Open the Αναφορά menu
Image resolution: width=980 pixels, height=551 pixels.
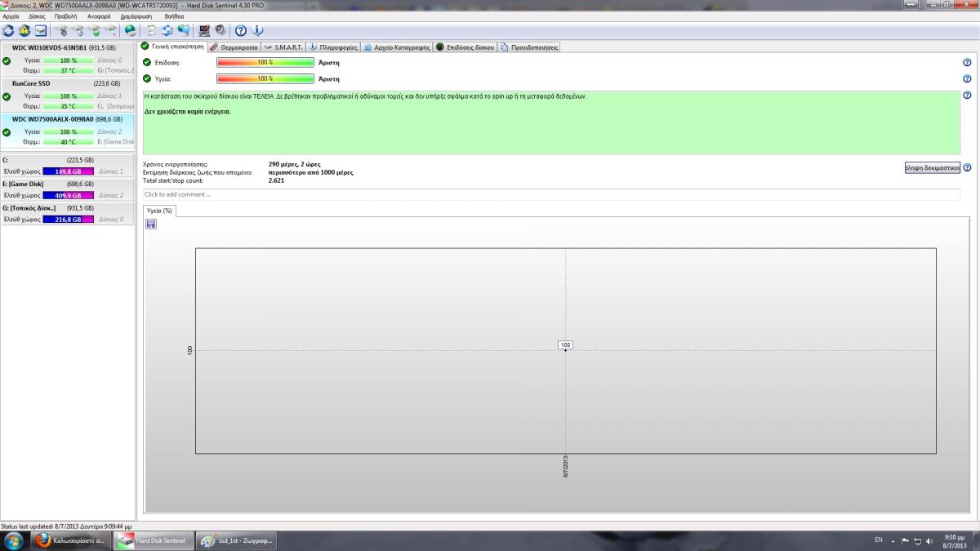99,16
